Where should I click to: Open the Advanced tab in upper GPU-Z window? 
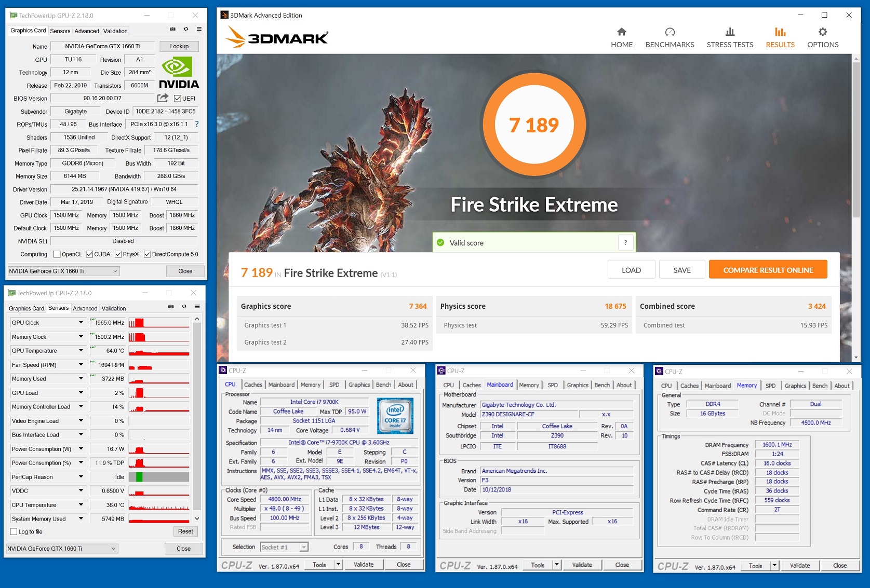(87, 31)
